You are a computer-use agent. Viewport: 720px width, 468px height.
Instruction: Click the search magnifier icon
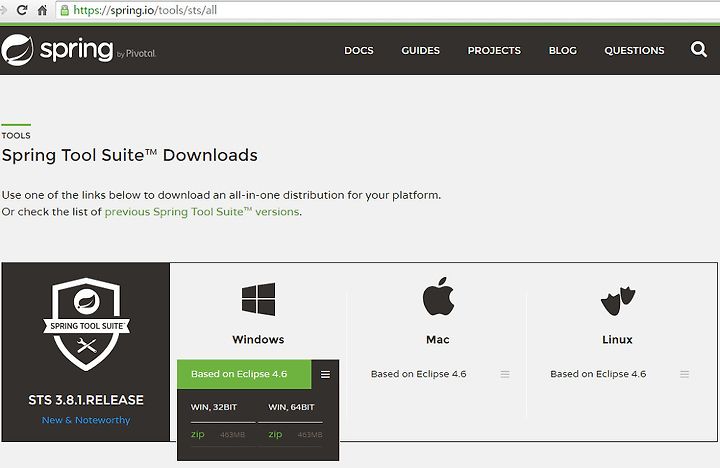(698, 49)
